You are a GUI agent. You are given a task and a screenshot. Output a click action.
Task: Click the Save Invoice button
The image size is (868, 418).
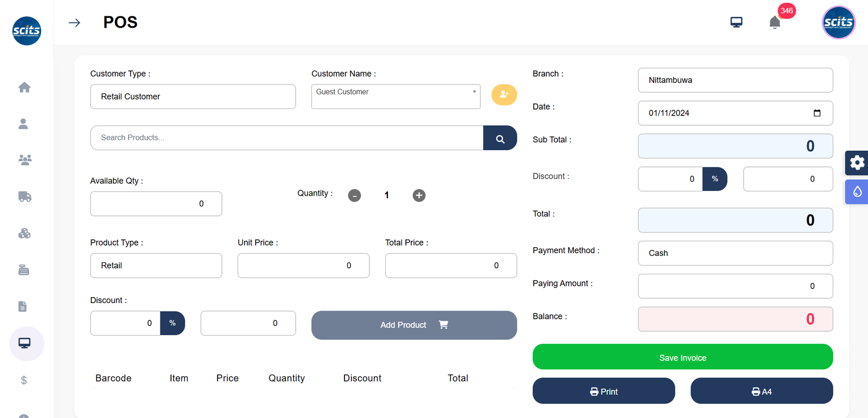coord(682,357)
